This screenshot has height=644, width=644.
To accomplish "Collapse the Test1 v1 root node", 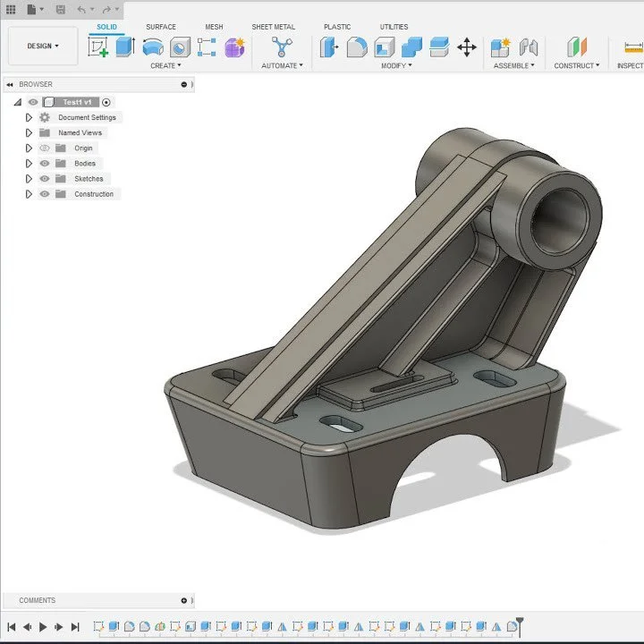I will (x=18, y=102).
